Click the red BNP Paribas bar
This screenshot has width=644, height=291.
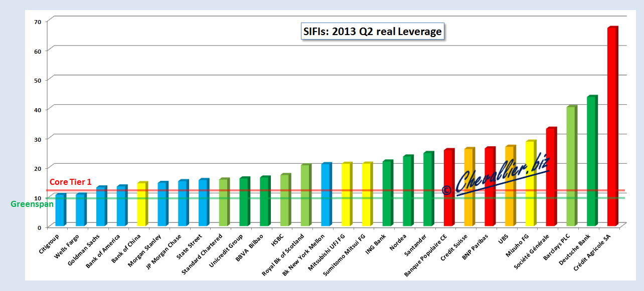(490, 186)
